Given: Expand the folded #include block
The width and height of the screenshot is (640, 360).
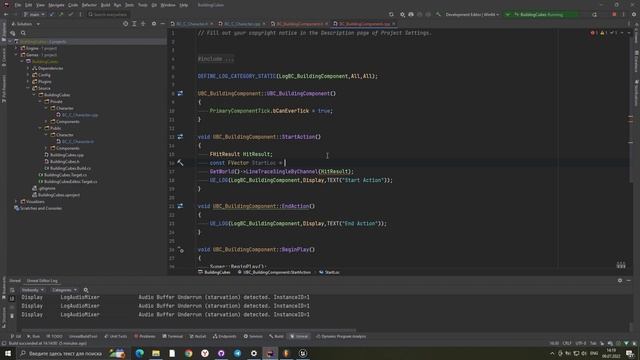Looking at the screenshot, I should point(216,59).
